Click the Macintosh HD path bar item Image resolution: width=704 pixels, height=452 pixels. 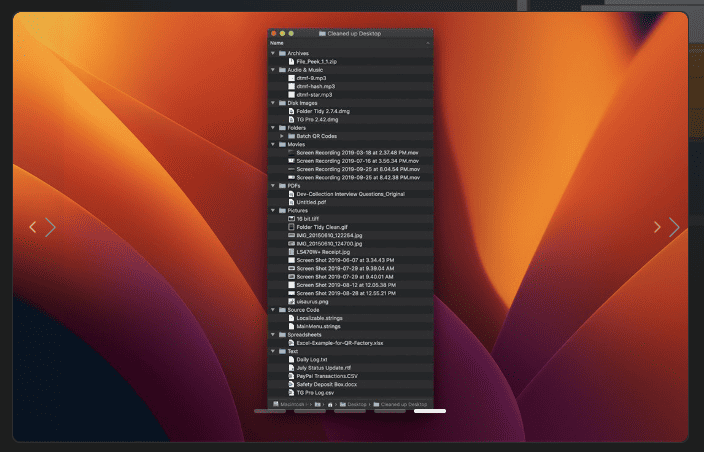point(289,404)
